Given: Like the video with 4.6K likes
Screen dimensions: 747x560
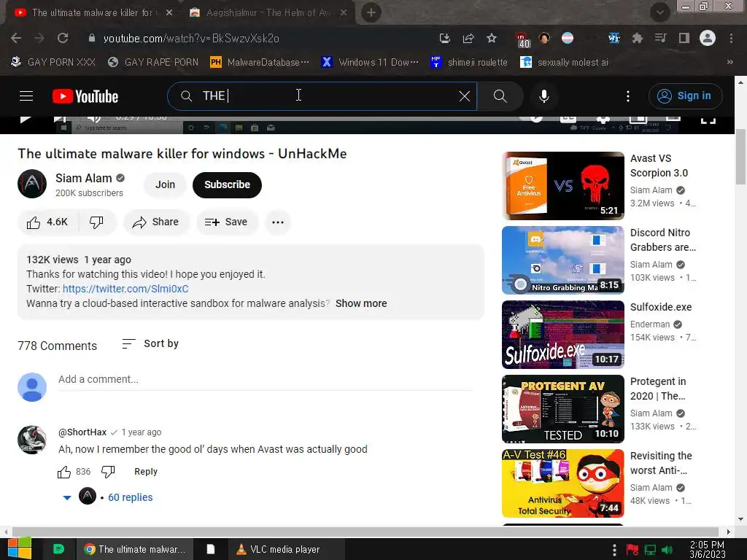Looking at the screenshot, I should coord(47,222).
